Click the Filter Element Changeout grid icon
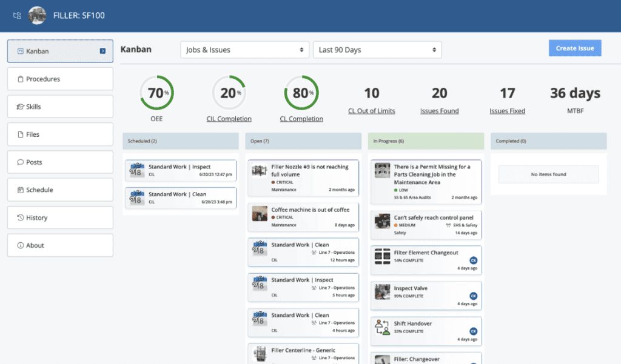This screenshot has height=364, width=621. click(x=382, y=256)
